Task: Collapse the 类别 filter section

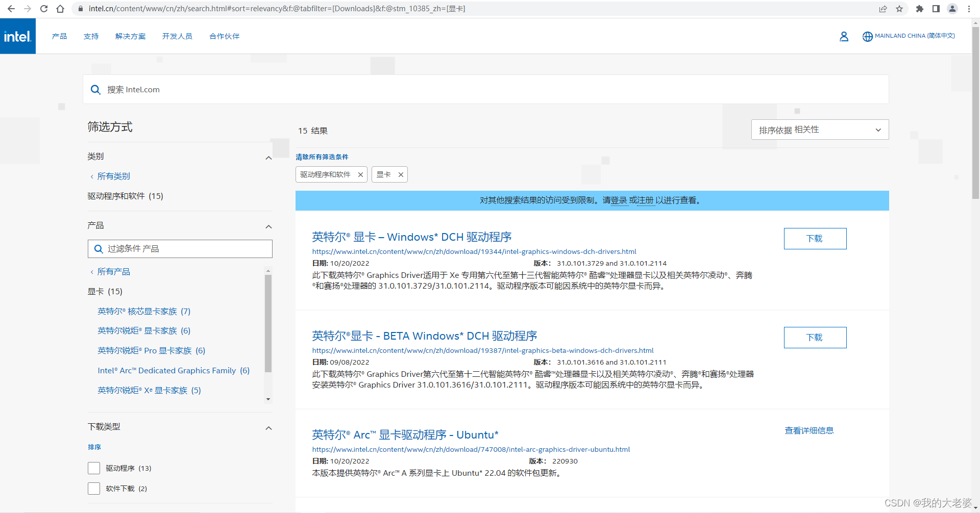Action: [x=268, y=158]
